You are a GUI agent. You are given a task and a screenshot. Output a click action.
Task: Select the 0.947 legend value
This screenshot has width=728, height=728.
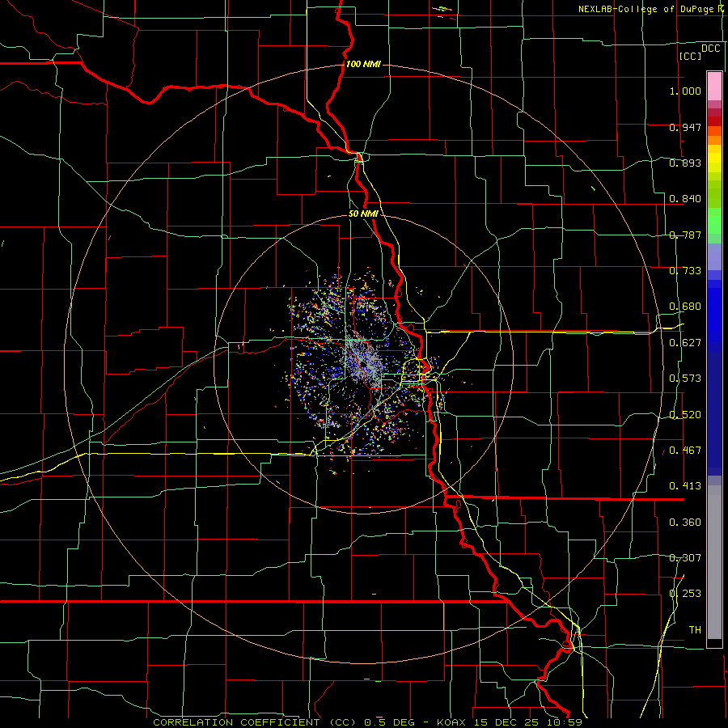point(685,127)
